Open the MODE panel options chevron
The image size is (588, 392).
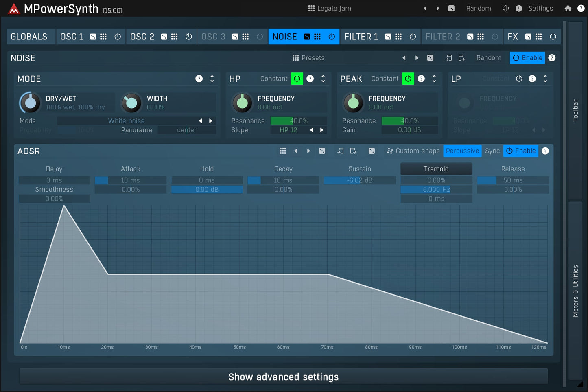pos(212,79)
